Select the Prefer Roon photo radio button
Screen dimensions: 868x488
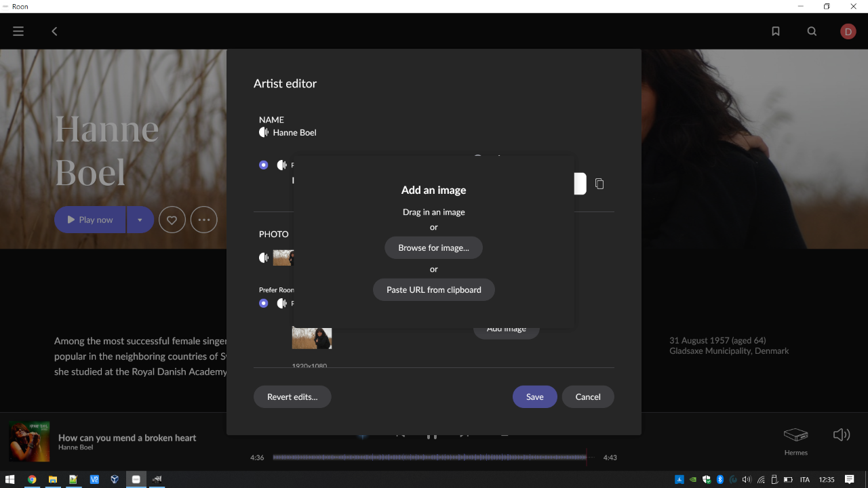coord(264,303)
